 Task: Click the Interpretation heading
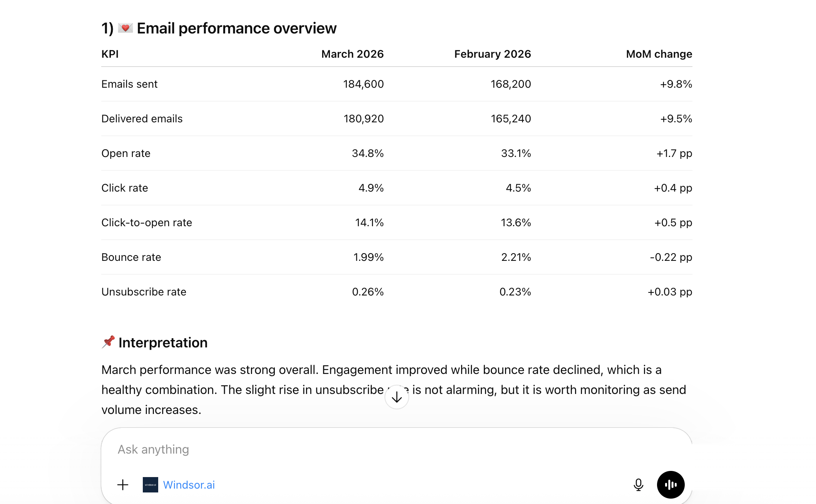[x=163, y=342]
